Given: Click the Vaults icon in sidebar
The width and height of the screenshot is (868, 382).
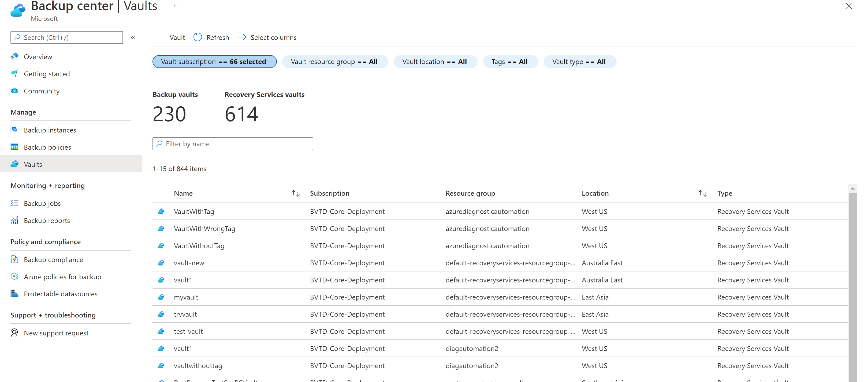Looking at the screenshot, I should pyautogui.click(x=14, y=164).
